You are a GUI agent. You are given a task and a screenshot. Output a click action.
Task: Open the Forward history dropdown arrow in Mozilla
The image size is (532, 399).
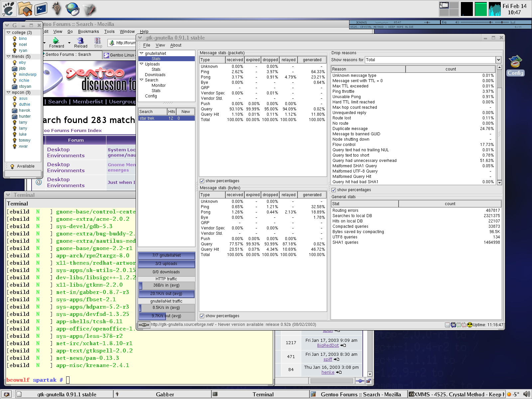[x=69, y=43]
